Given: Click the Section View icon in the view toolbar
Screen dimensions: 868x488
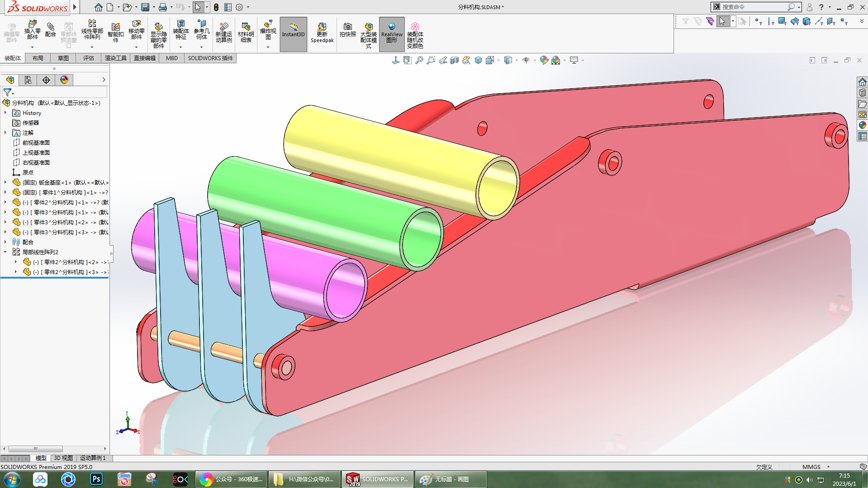Looking at the screenshot, I should 455,60.
